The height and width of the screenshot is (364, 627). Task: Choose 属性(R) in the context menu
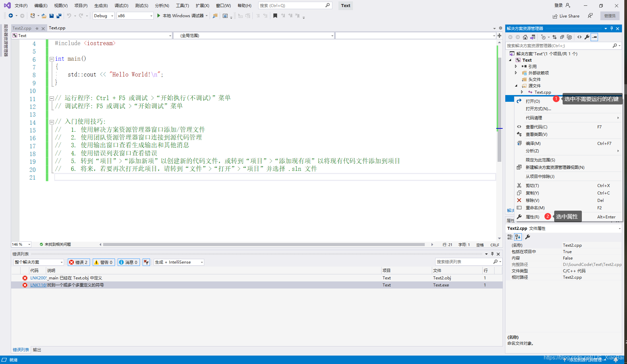(x=568, y=217)
